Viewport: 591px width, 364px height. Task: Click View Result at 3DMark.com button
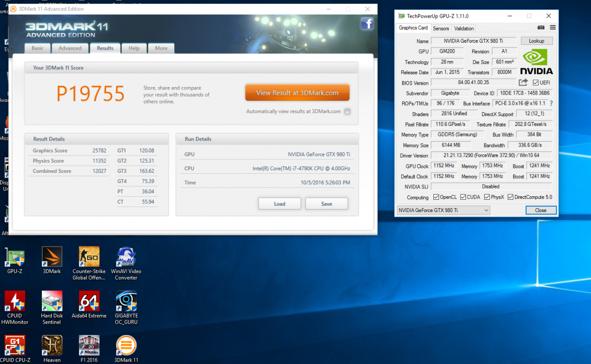point(297,92)
